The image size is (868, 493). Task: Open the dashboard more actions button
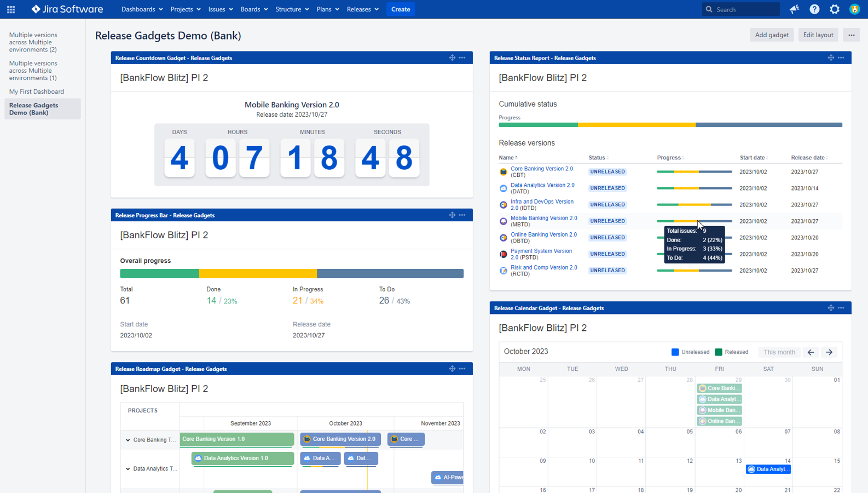tap(851, 35)
